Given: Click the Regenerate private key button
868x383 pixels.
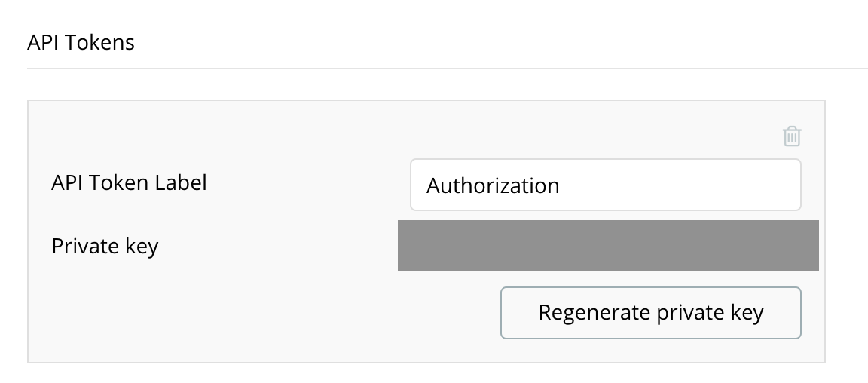Looking at the screenshot, I should click(x=650, y=313).
